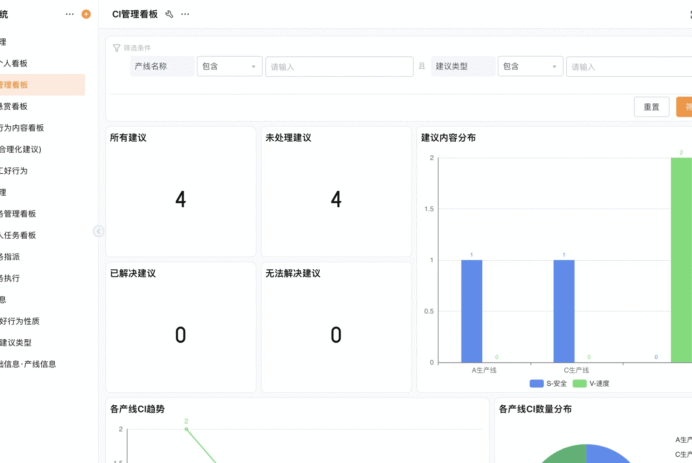Click the 各产线CI趋势 chart title

click(x=137, y=409)
